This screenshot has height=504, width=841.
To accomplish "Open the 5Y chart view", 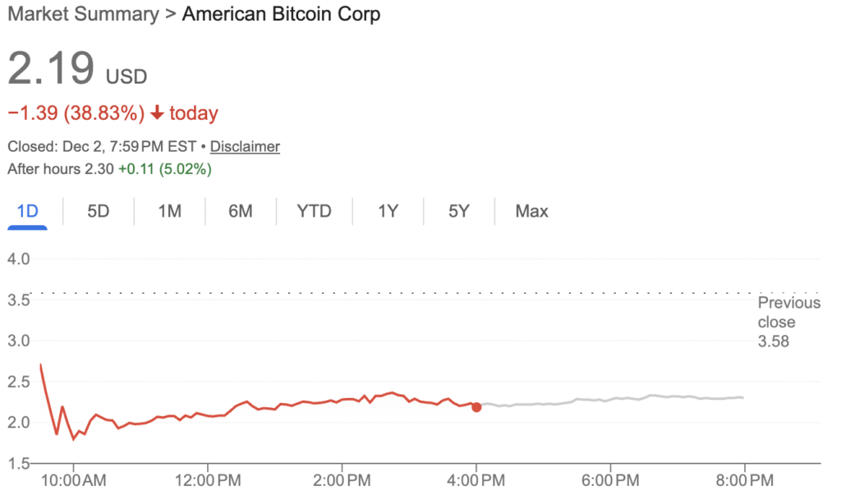I will tap(459, 211).
